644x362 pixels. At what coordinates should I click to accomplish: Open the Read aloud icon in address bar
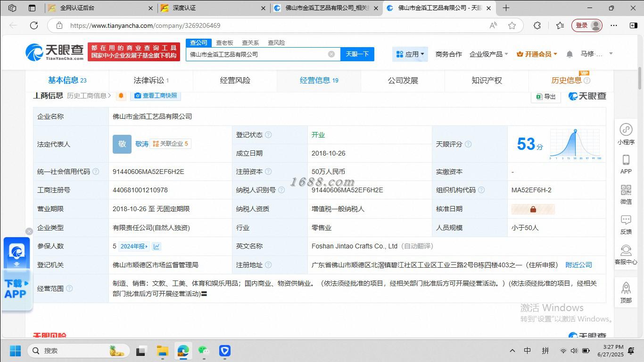[493, 25]
